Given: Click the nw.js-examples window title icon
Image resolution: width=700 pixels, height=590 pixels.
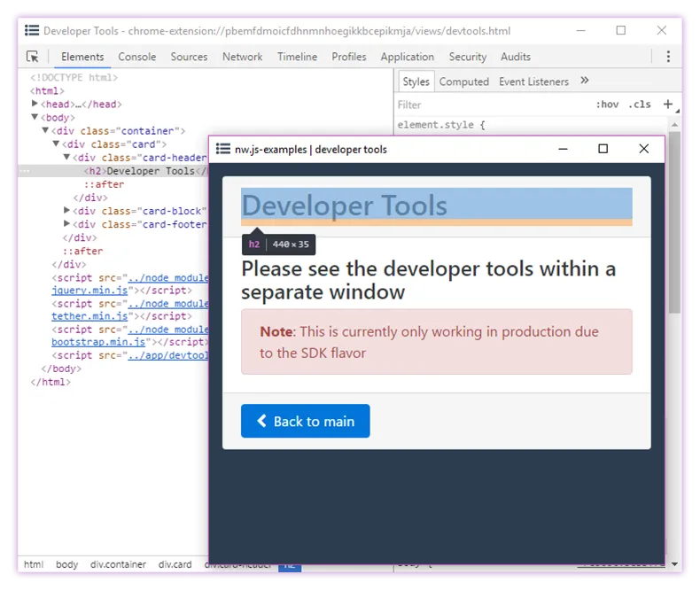Looking at the screenshot, I should [x=223, y=149].
